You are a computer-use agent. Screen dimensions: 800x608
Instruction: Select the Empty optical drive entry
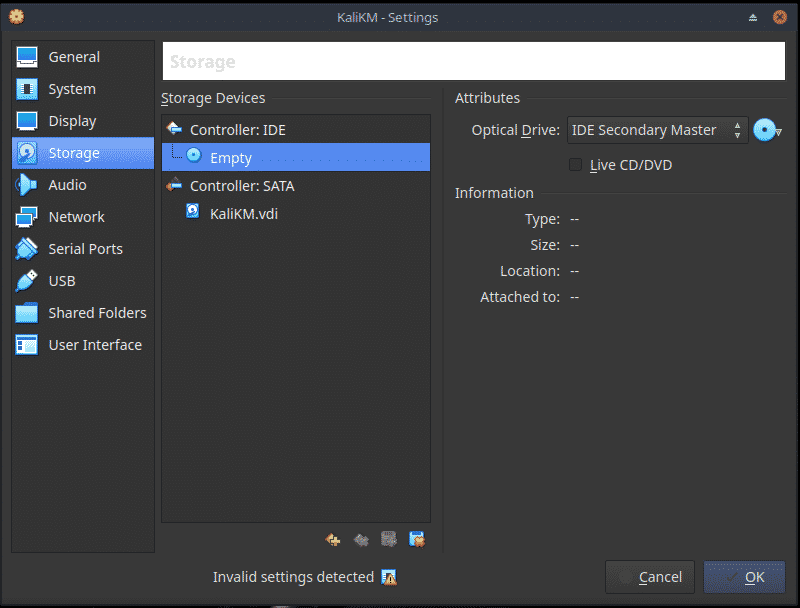pyautogui.click(x=230, y=157)
